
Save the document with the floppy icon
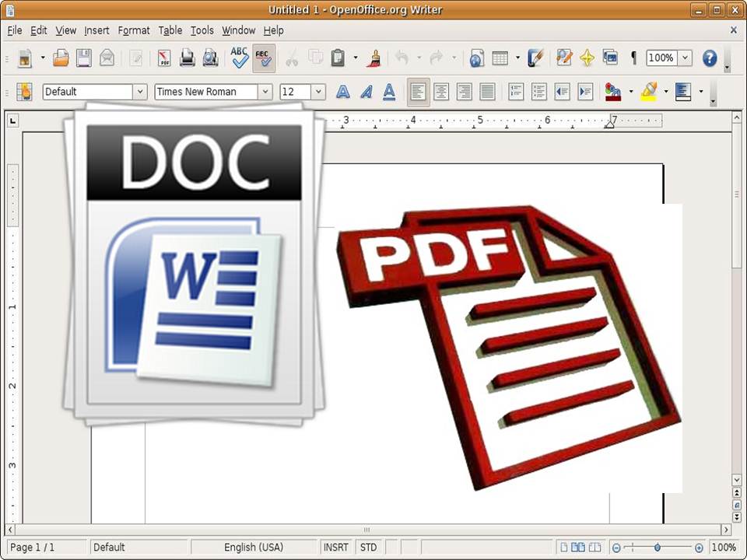click(84, 58)
